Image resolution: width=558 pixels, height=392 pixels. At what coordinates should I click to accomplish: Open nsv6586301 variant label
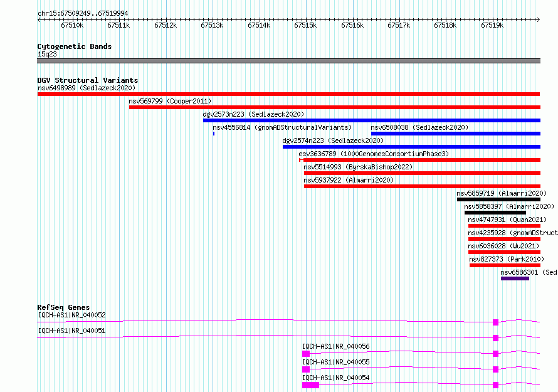[x=529, y=272]
